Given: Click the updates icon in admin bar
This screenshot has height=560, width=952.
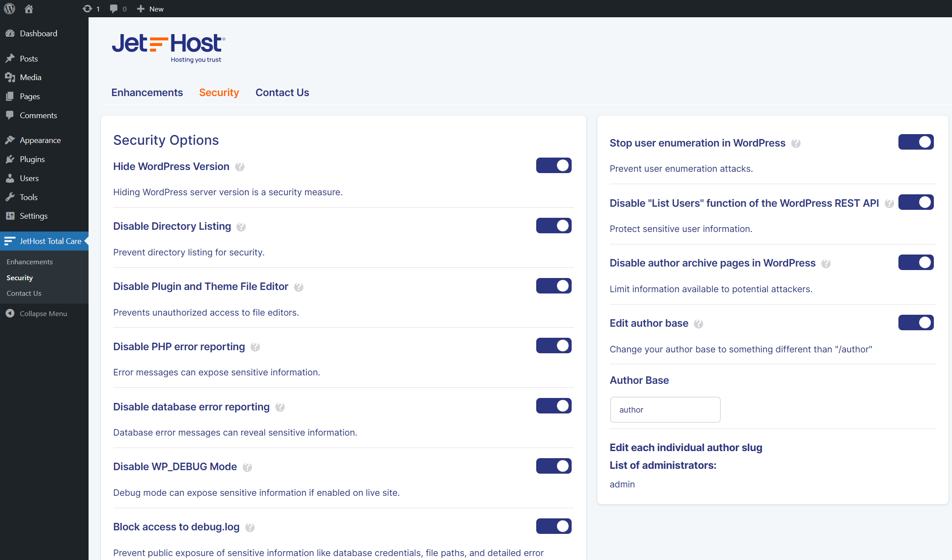Looking at the screenshot, I should point(87,8).
